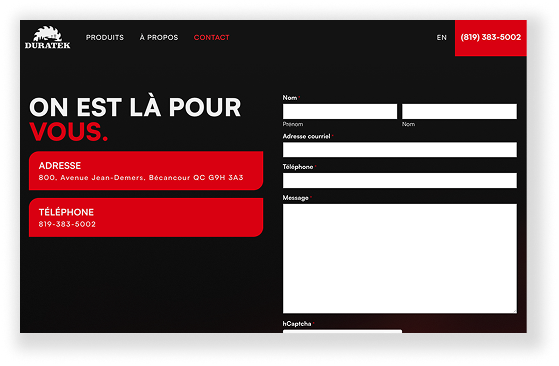Click the Message field label
Image resolution: width=559 pixels, height=366 pixels.
pyautogui.click(x=296, y=198)
